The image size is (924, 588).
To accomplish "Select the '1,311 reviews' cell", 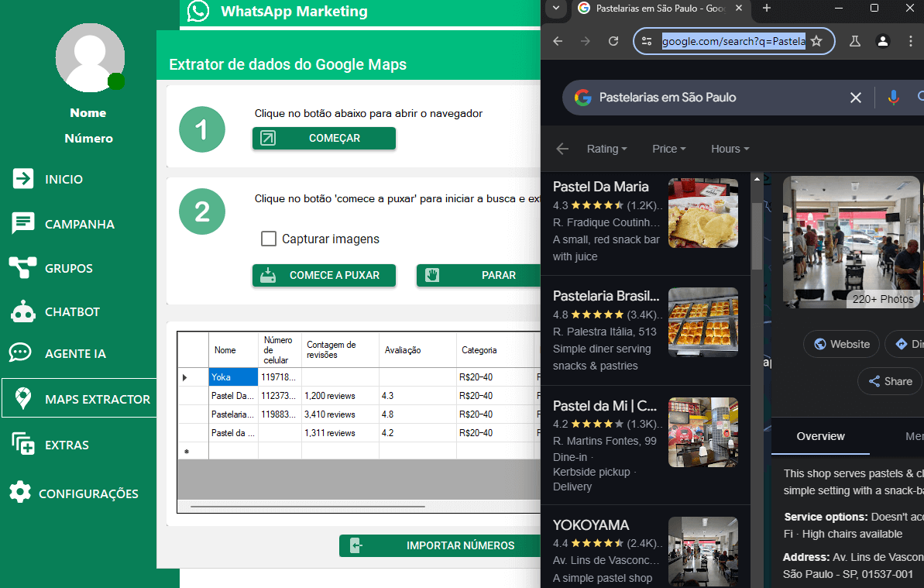I will pyautogui.click(x=340, y=433).
